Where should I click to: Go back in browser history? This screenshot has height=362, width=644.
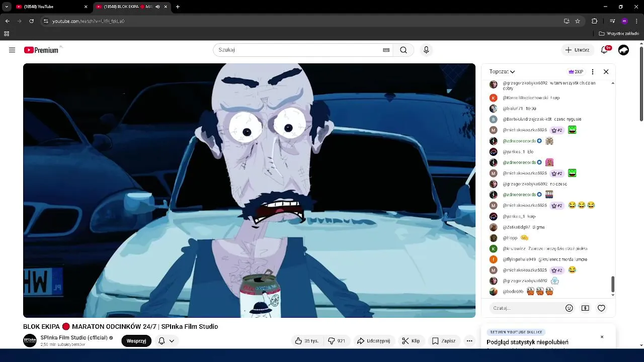(7, 21)
